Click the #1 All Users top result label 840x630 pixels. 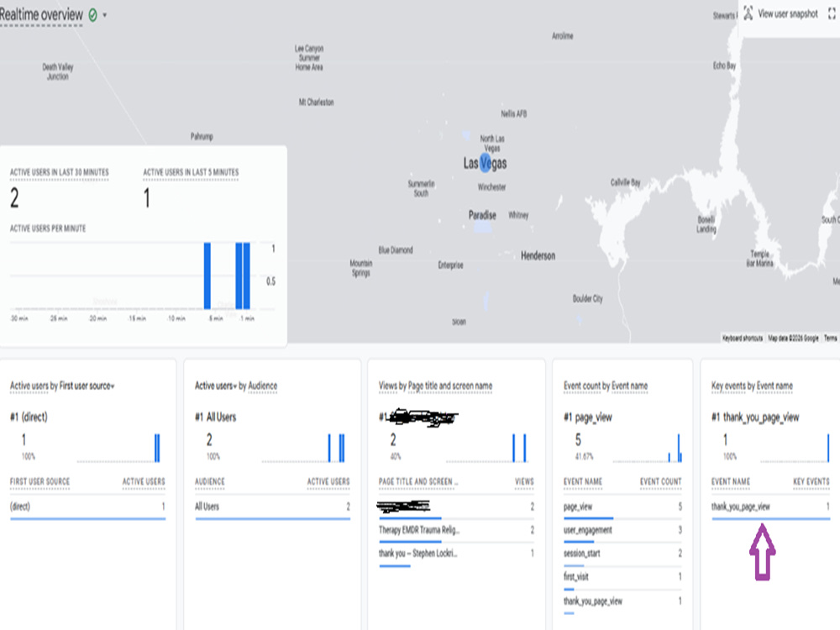215,417
